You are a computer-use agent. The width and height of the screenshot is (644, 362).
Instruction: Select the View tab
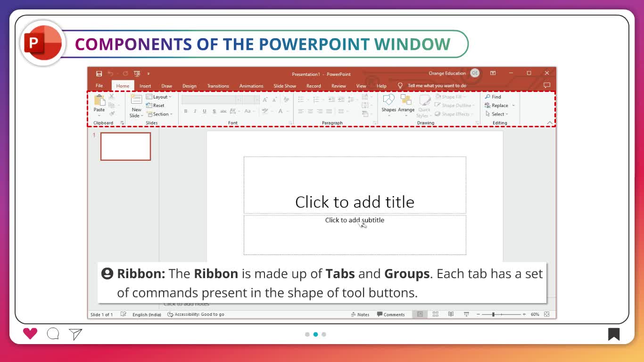(x=361, y=86)
